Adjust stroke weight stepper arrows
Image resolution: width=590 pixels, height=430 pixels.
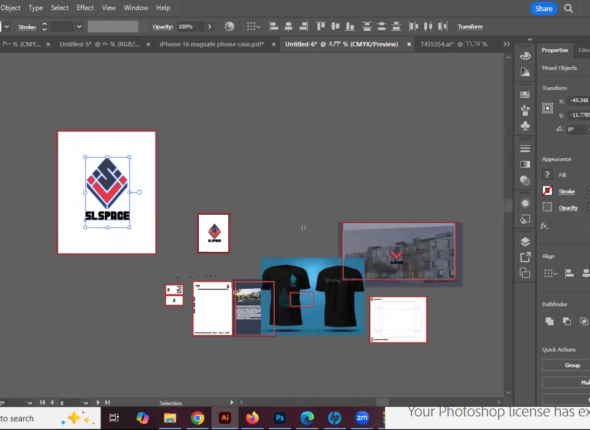tap(44, 27)
